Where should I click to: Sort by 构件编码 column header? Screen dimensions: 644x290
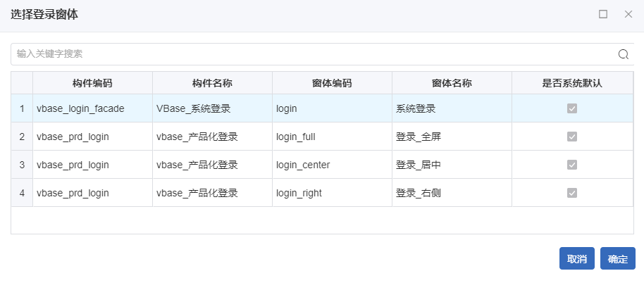click(x=92, y=83)
